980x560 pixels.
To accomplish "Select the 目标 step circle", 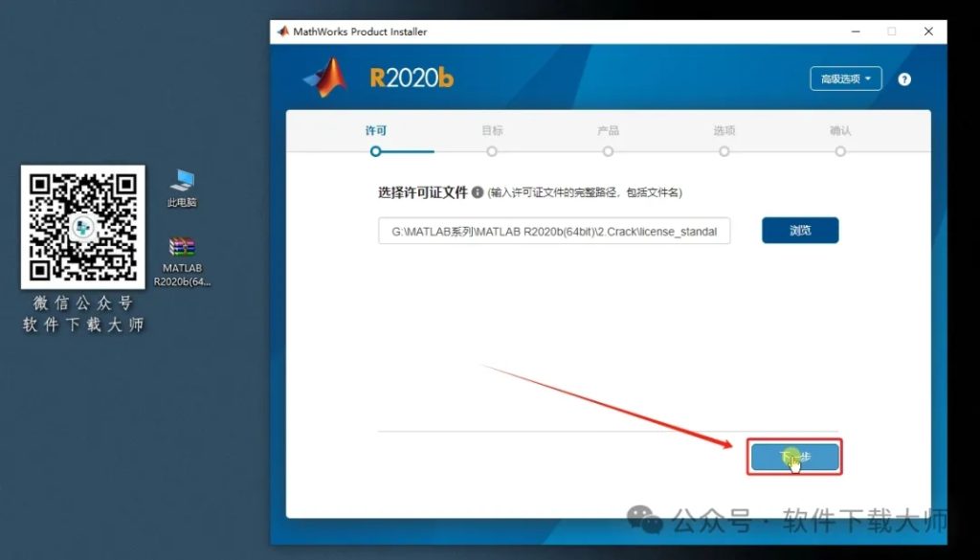I will (492, 151).
